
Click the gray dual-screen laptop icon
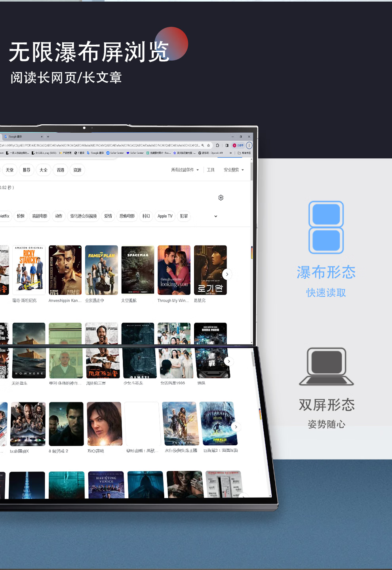pyautogui.click(x=326, y=367)
